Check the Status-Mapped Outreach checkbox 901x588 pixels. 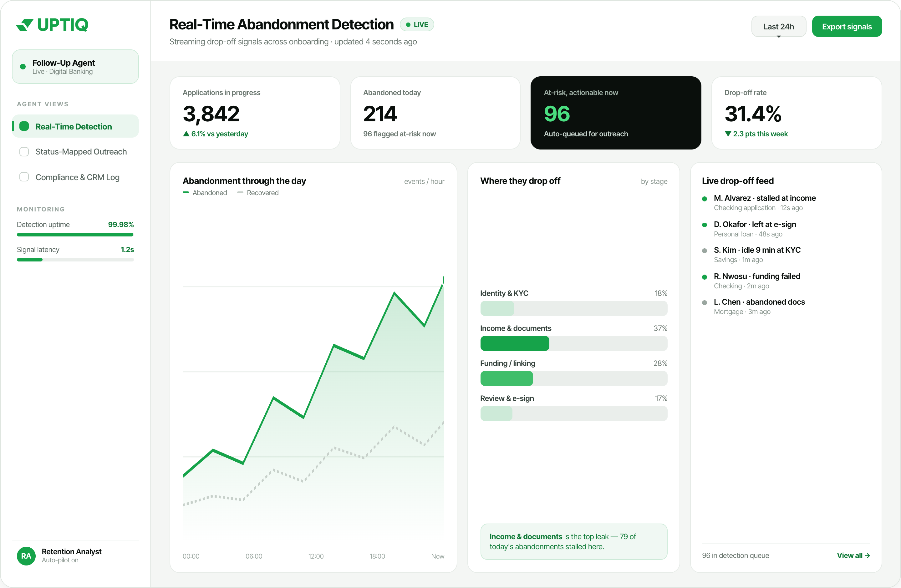pyautogui.click(x=24, y=152)
